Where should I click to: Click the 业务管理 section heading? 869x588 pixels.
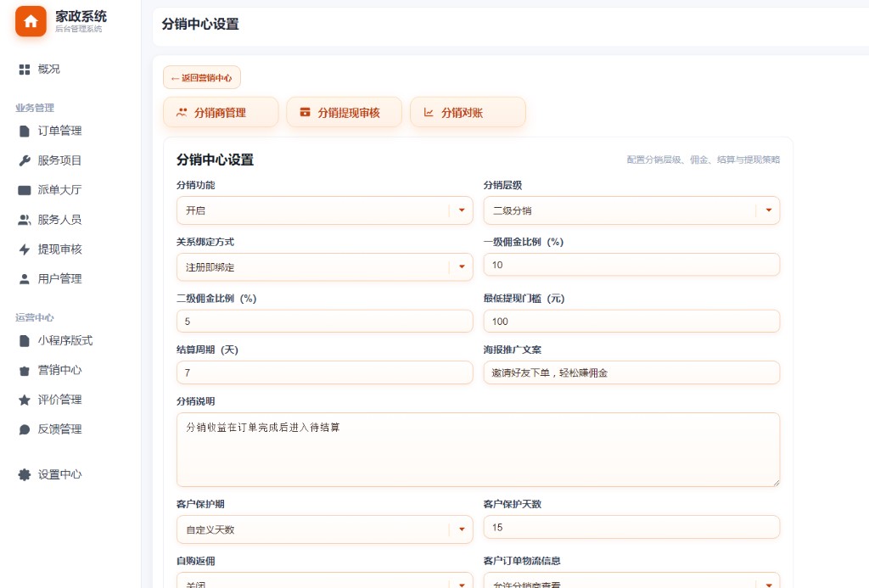click(34, 108)
